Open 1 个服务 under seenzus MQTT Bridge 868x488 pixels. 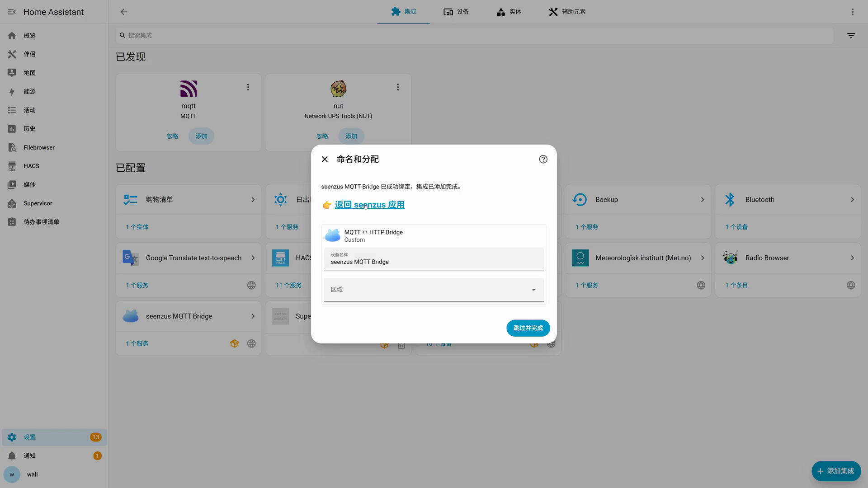(x=137, y=343)
